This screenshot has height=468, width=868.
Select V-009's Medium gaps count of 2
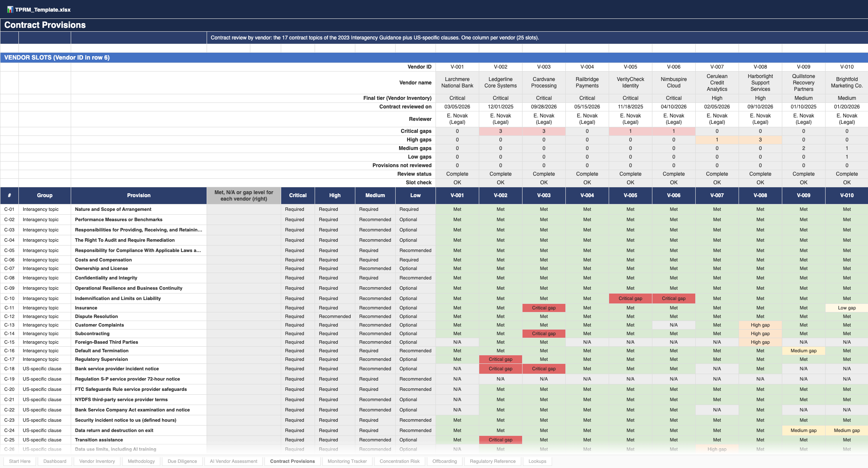804,148
